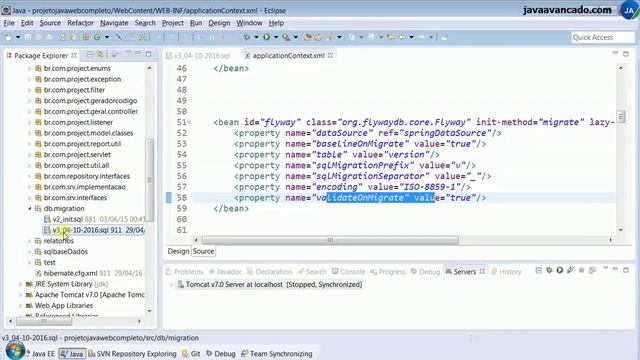This screenshot has width=640, height=360.
Task: Open the Run menu
Action: coord(196,23)
